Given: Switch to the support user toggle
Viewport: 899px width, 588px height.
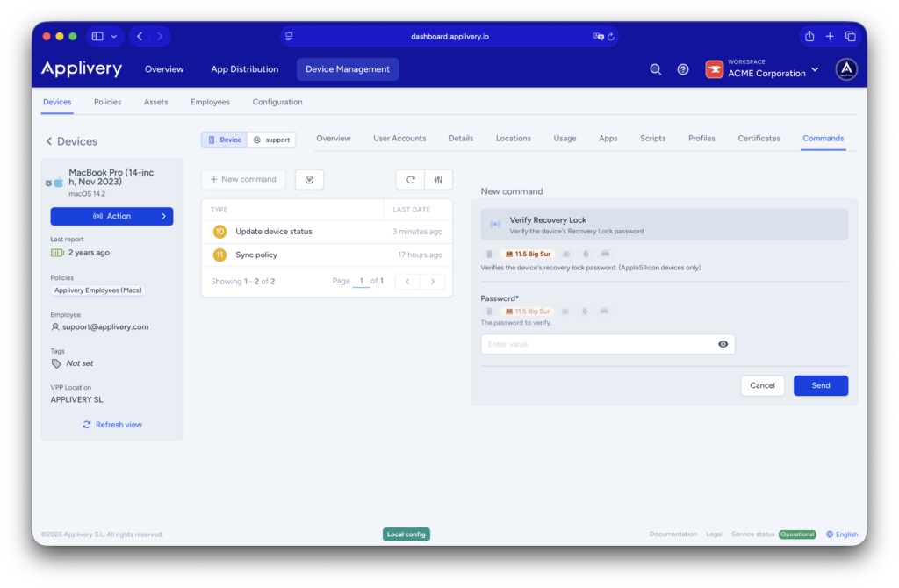Looking at the screenshot, I should (271, 140).
